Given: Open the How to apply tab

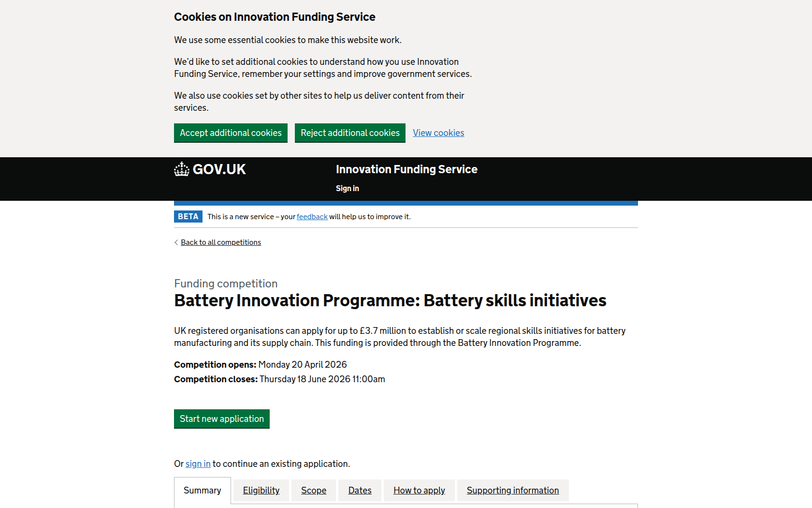Looking at the screenshot, I should (x=419, y=491).
